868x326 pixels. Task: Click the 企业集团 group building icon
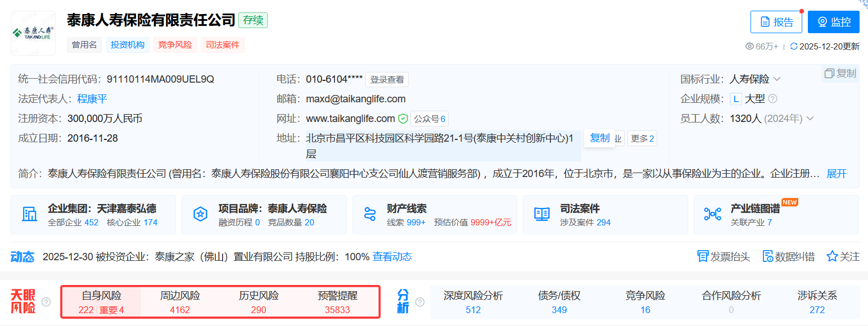30,214
